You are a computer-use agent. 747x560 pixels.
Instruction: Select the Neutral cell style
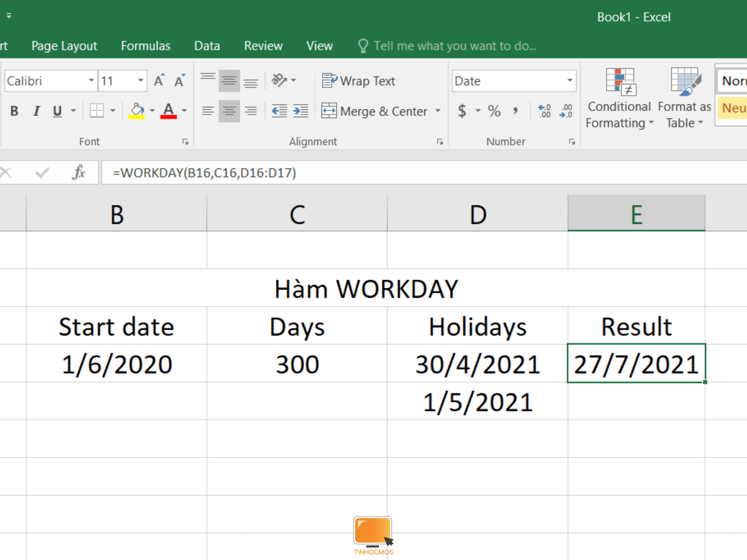click(732, 108)
